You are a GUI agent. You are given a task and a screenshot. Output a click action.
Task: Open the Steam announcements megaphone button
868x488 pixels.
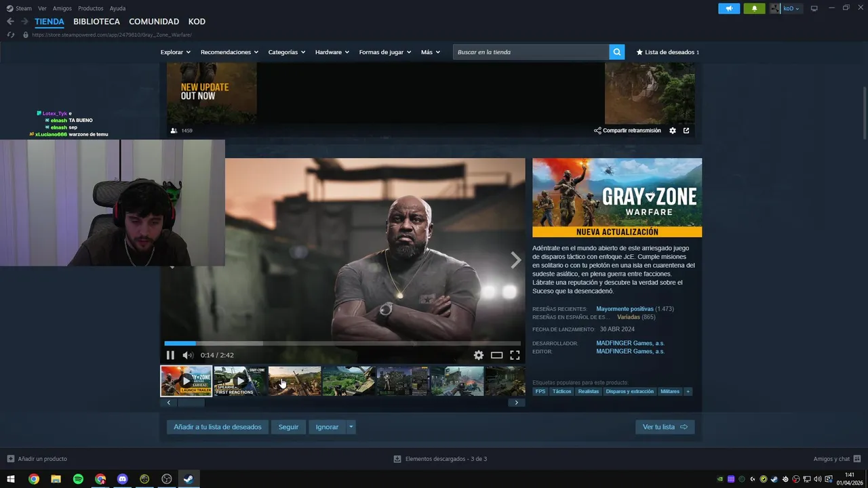(x=729, y=8)
